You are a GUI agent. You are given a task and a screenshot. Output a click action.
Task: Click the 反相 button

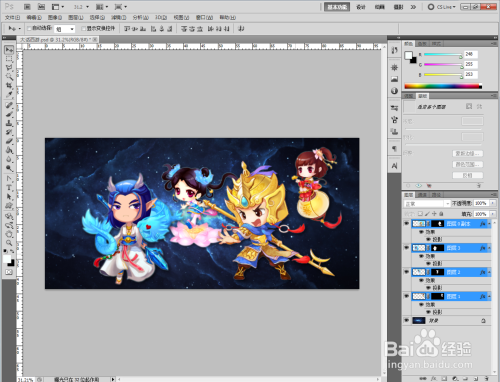tap(468, 175)
